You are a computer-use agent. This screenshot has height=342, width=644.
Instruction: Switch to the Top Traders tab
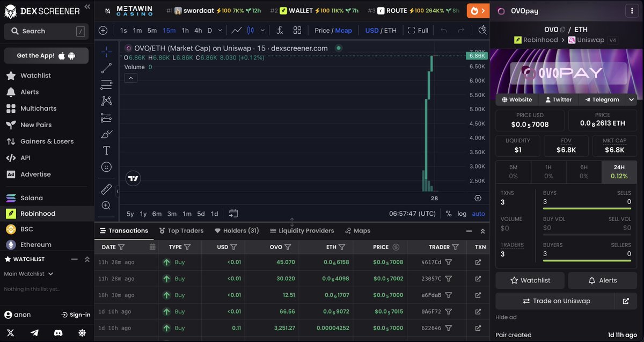tap(181, 231)
